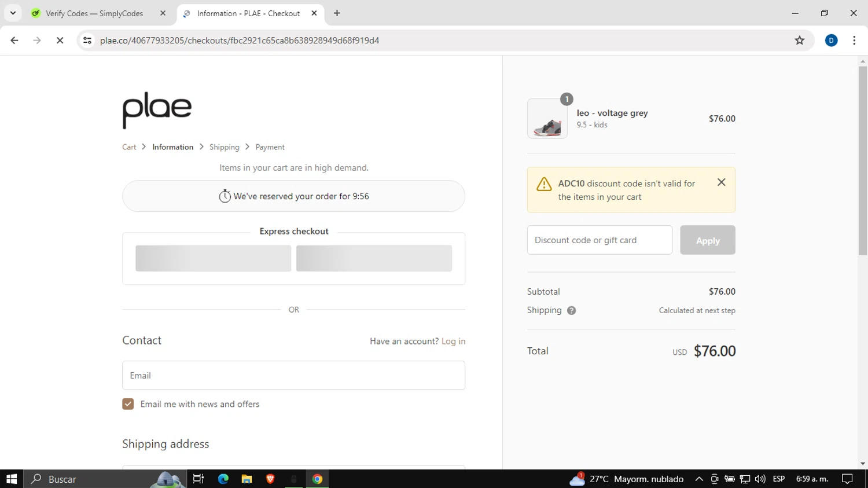Open the volume control in system tray
This screenshot has width=868, height=488.
coord(760,479)
